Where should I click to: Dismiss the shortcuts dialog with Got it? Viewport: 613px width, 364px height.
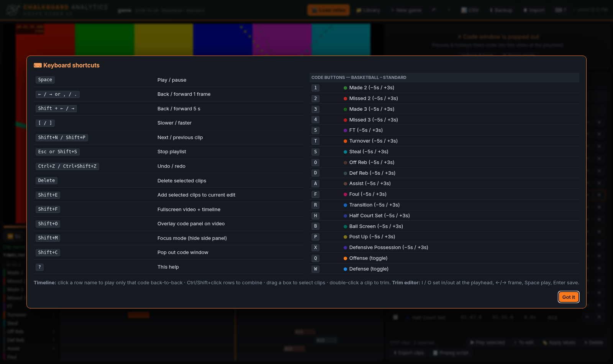coord(569,297)
